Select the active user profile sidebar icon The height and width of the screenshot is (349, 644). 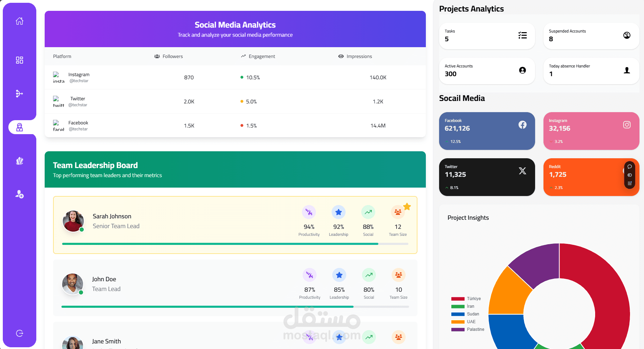coord(20,127)
